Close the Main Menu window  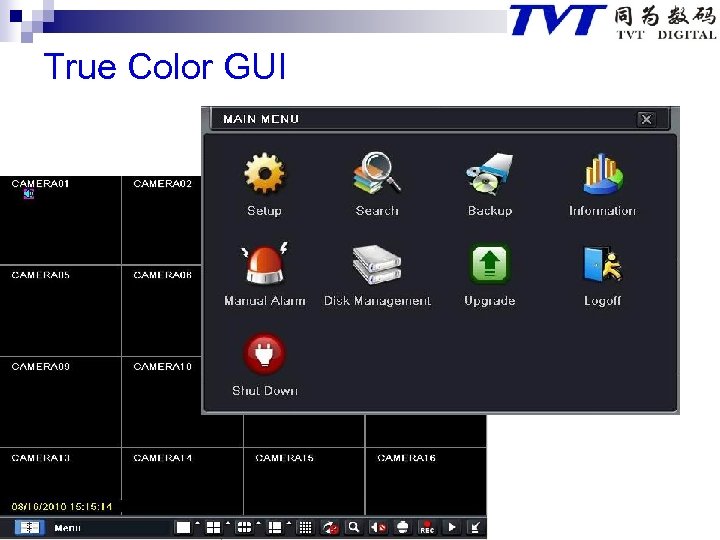click(646, 119)
